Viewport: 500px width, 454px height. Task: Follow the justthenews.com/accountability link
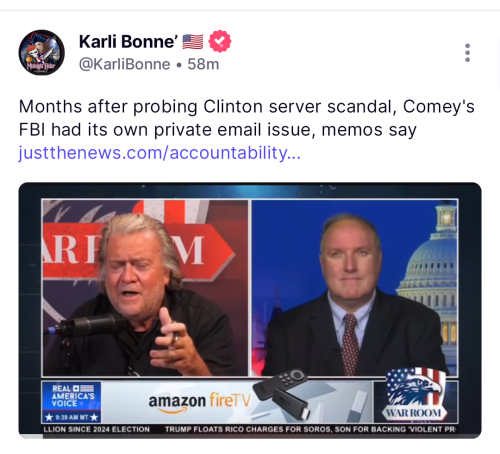click(x=160, y=153)
